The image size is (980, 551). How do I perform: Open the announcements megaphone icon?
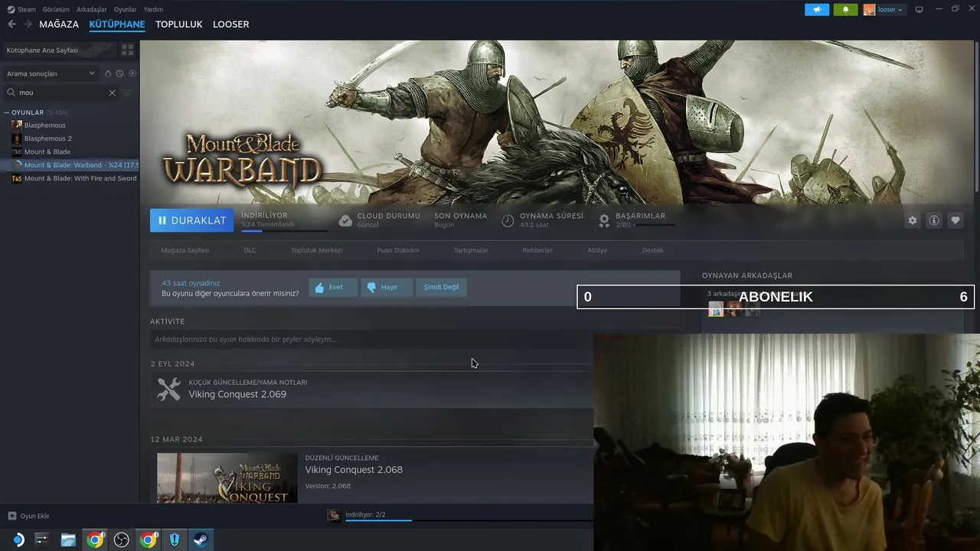pyautogui.click(x=817, y=10)
